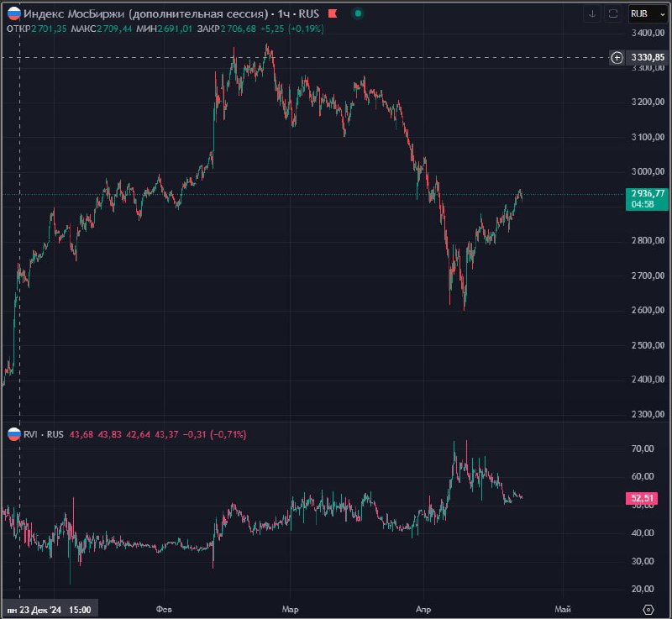Click the red flag marker in the chart header
Screen dimensions: 672x619
(333, 13)
